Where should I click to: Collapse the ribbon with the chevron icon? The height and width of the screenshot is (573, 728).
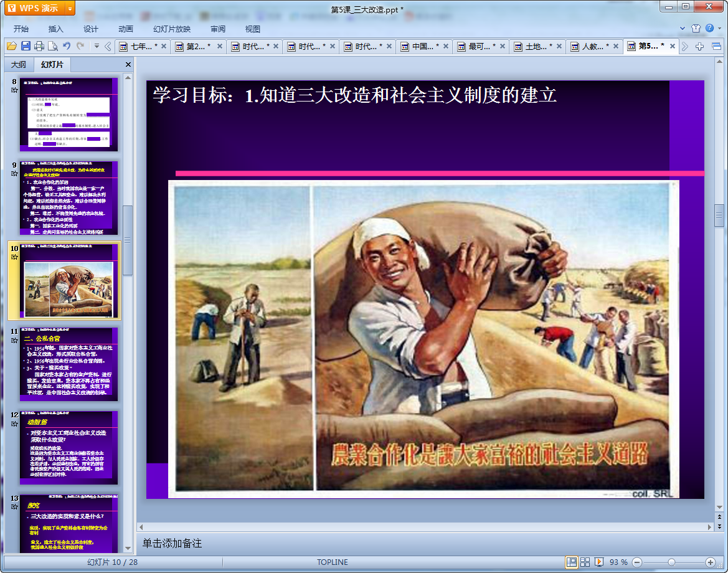pos(683,28)
